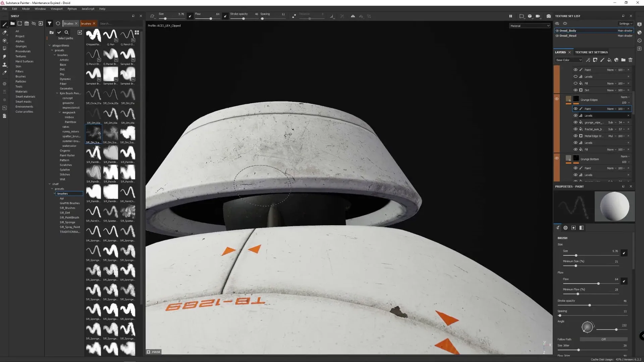644x362 pixels.
Task: Click the Shelf grid view size icon
Action: 137,33
